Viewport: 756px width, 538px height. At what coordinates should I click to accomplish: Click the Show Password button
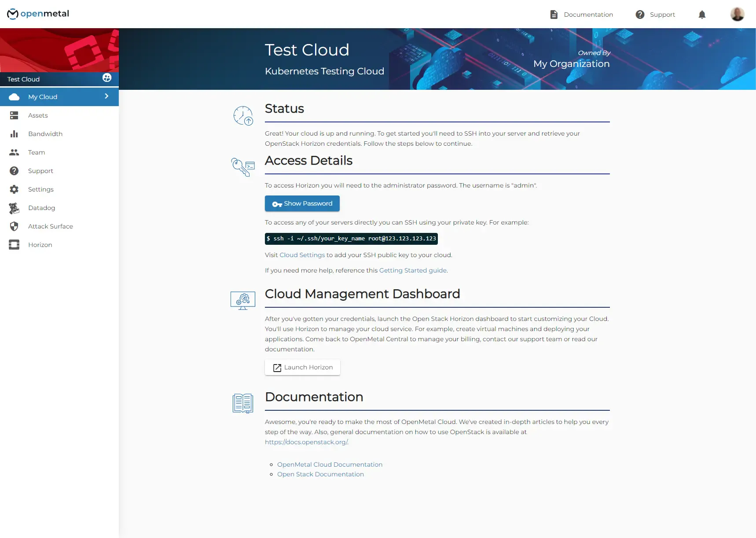302,203
